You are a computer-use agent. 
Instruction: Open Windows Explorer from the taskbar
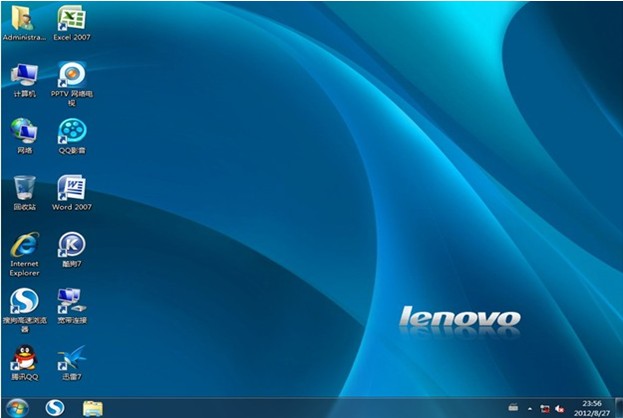point(93,407)
